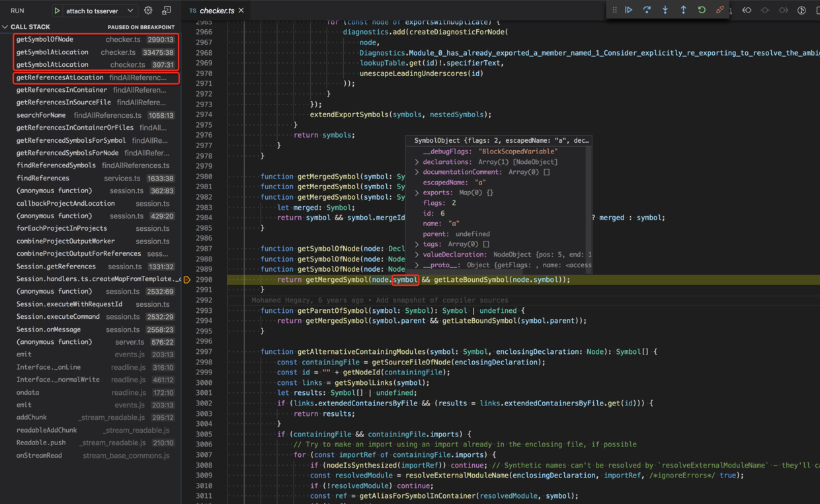Open the debug console icon
The width and height of the screenshot is (820, 504).
tap(167, 11)
